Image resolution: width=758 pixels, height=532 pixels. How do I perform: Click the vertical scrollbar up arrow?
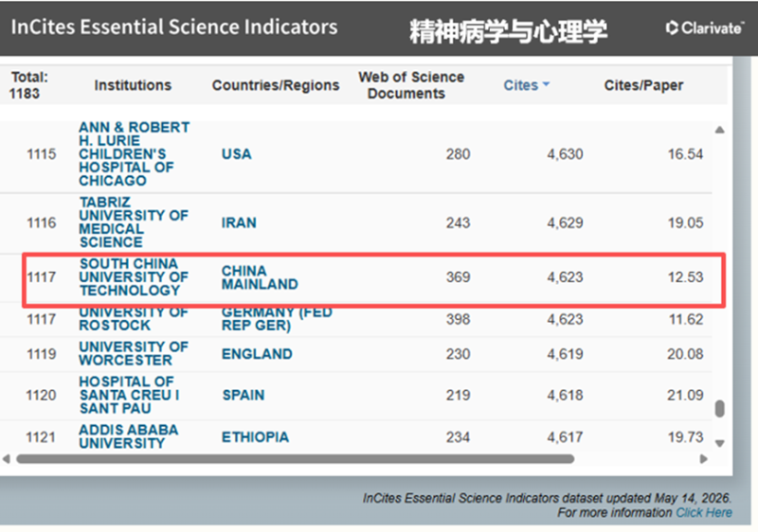[719, 130]
